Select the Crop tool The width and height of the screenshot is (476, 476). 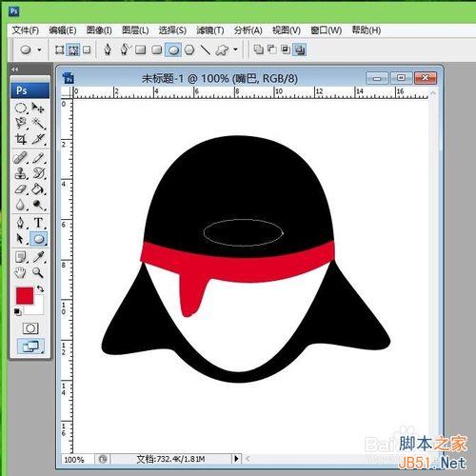(21, 139)
